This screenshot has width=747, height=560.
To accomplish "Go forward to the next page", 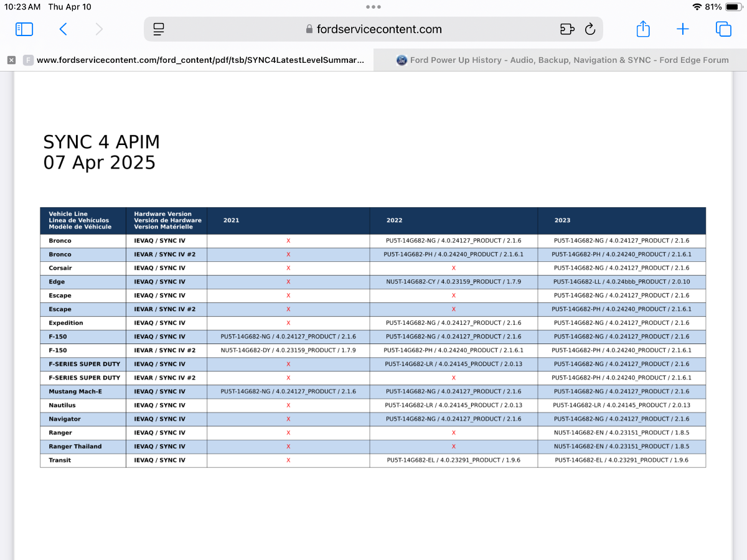I will pos(99,29).
